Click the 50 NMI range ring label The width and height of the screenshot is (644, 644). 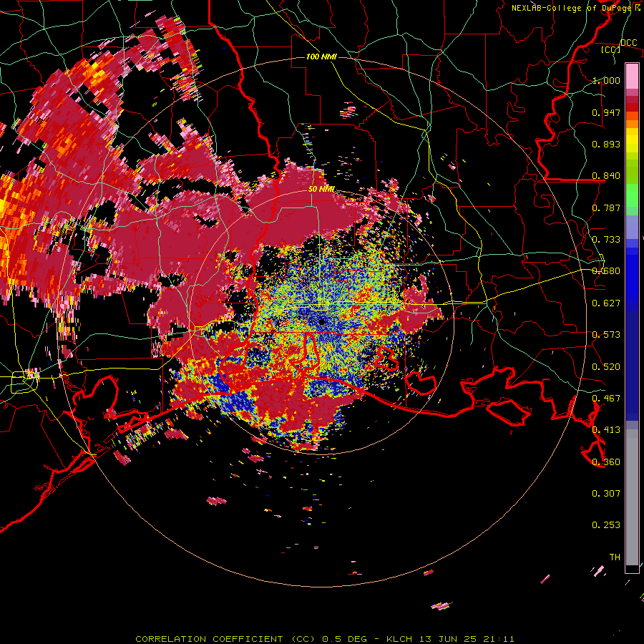(x=321, y=190)
